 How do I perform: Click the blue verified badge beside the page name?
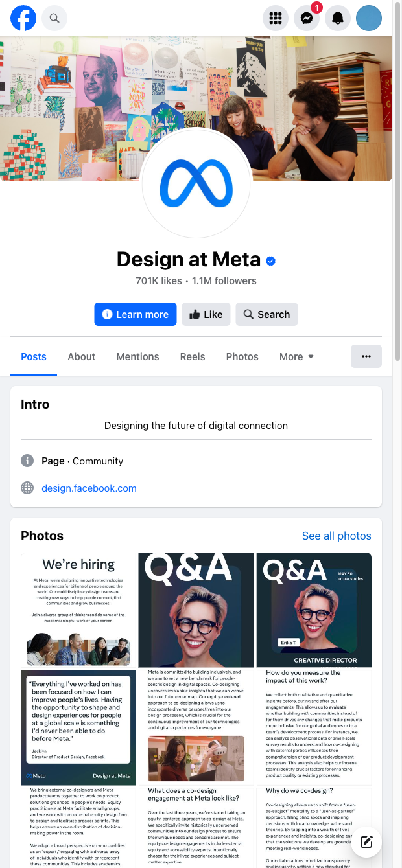(x=270, y=260)
